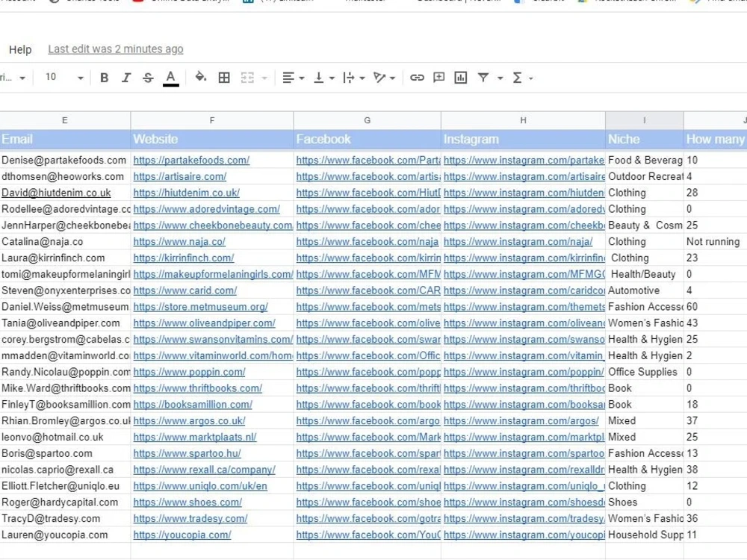Click the insert chart icon

point(461,78)
